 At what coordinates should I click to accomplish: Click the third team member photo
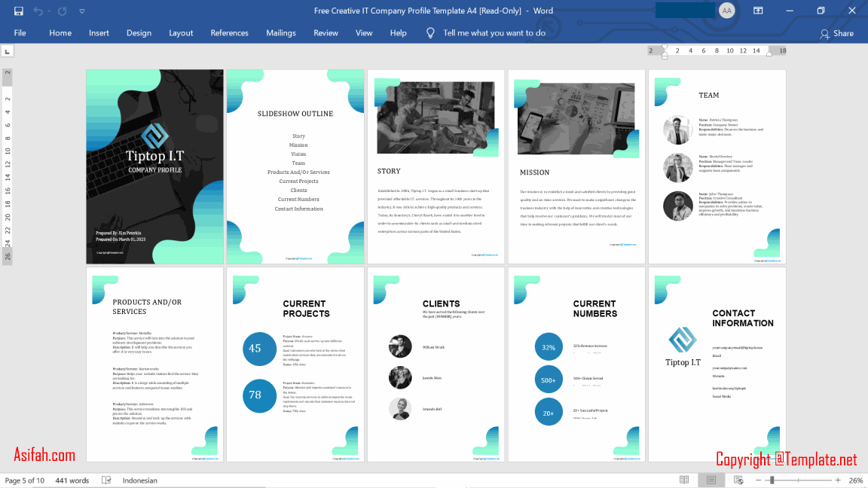(677, 206)
